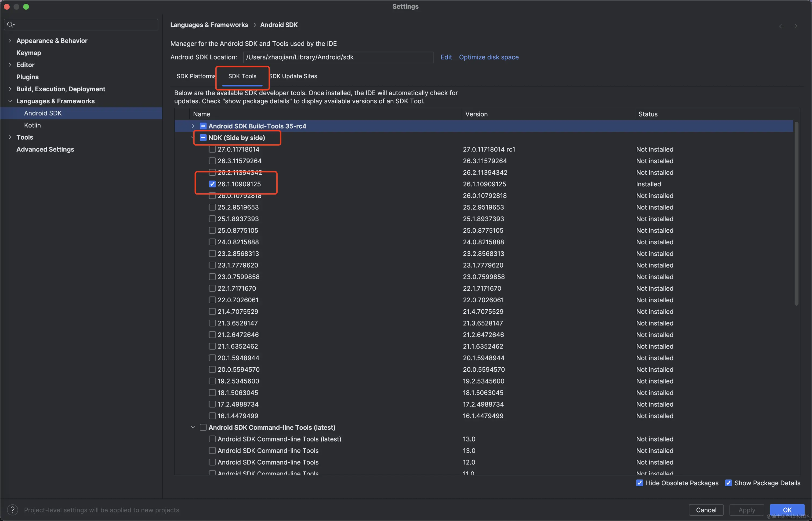
Task: Select Android SDK Command-line Tools (latest) 13.0 row
Action: (484, 439)
